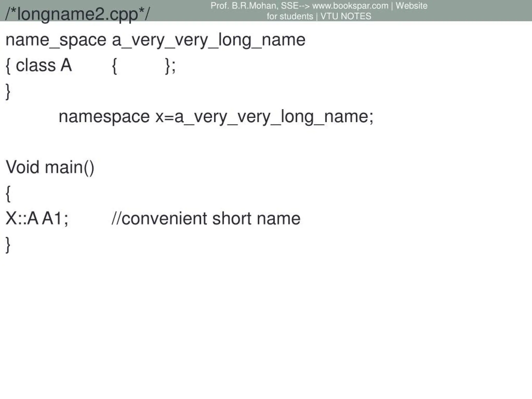Click 'a_very_very_long_name' on the first code line
532x399 pixels.
pos(209,40)
